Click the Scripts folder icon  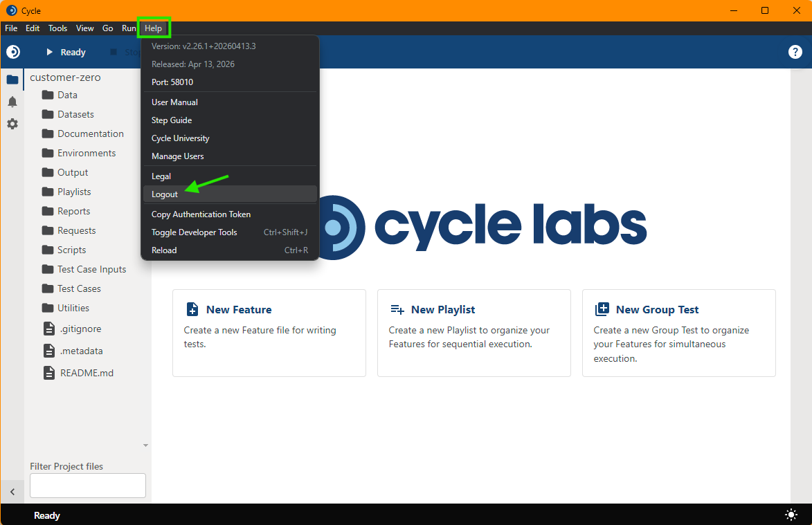click(x=48, y=250)
